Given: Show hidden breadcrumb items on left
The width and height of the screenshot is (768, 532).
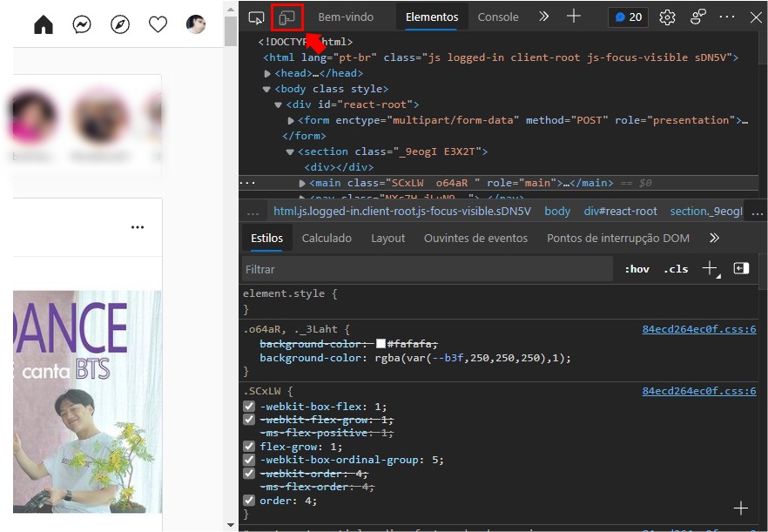Looking at the screenshot, I should 253,212.
